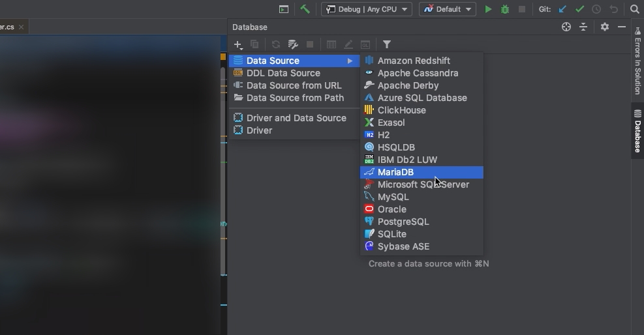
Task: Click the Database panel title
Action: (x=250, y=27)
